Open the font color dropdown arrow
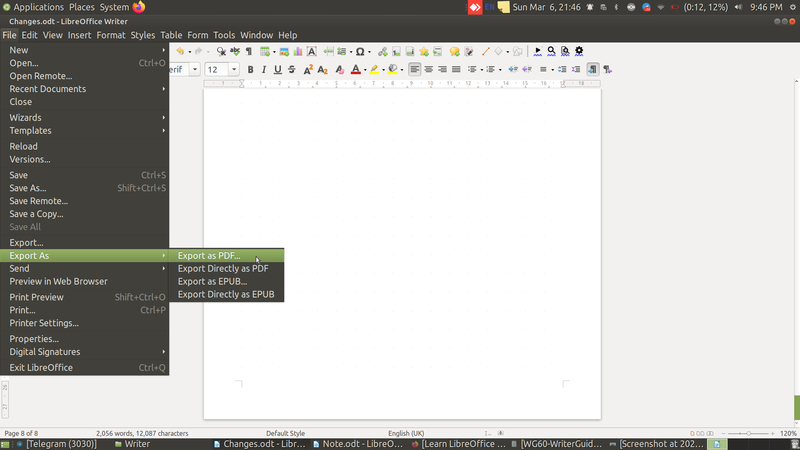Screen dimensions: 800x450 coord(365,70)
